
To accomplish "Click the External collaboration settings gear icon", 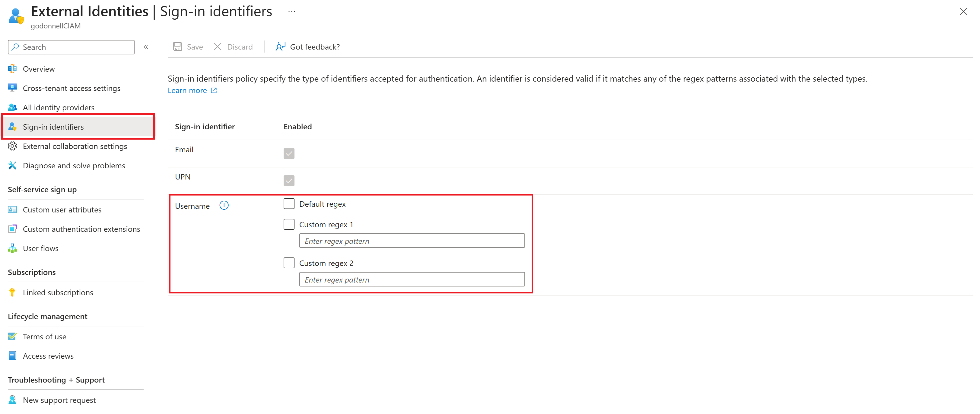I will [12, 146].
